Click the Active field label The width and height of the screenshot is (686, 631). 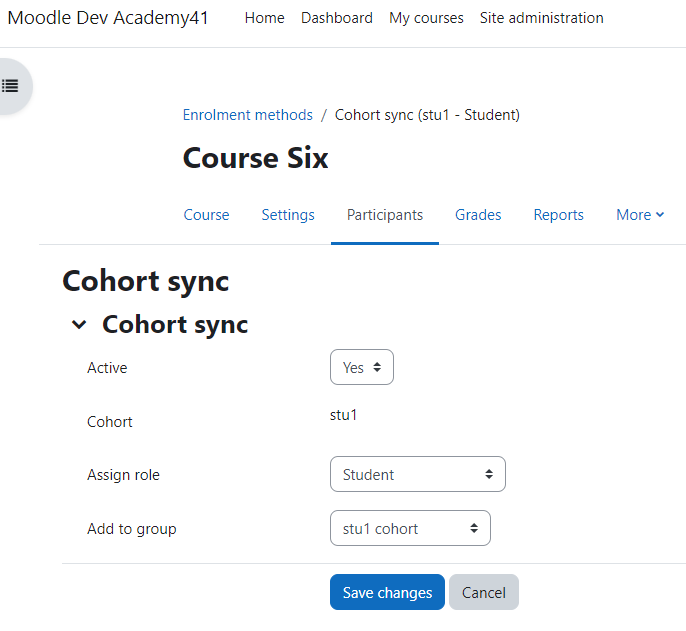point(107,368)
